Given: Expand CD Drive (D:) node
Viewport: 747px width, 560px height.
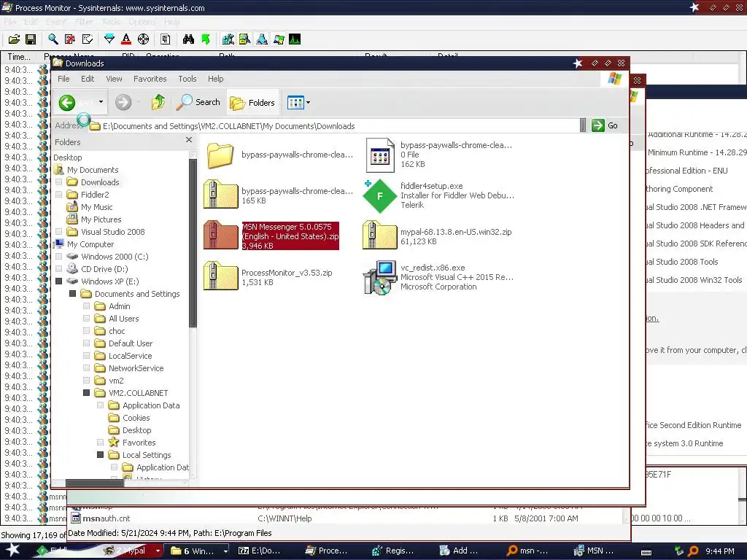Looking at the screenshot, I should 59,268.
